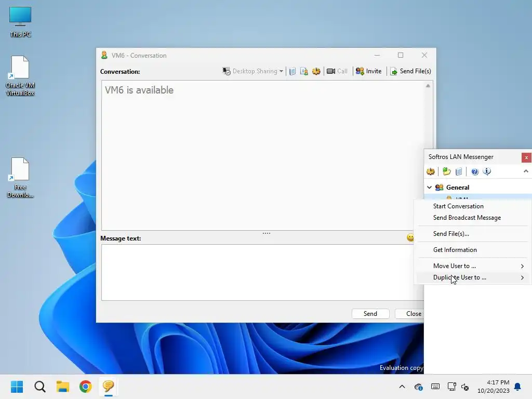Minimize the VM6 Conversation window
This screenshot has width=532, height=399.
tap(377, 55)
